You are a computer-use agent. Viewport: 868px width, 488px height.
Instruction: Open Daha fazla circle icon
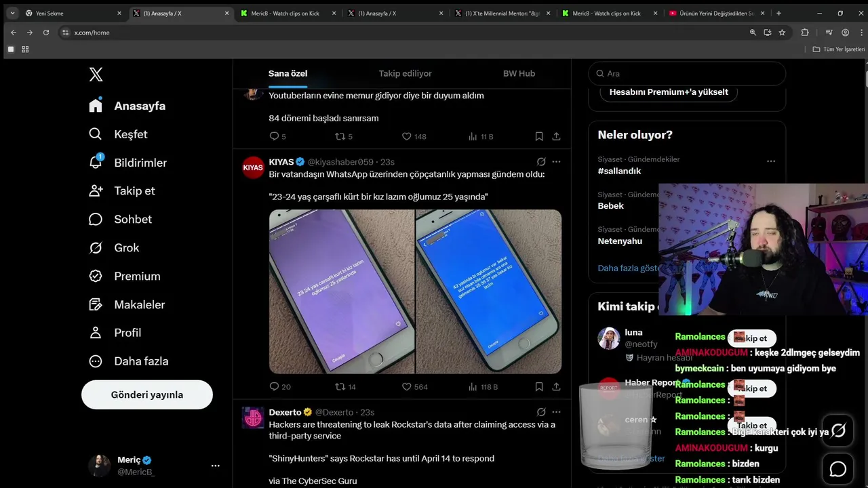pyautogui.click(x=96, y=361)
